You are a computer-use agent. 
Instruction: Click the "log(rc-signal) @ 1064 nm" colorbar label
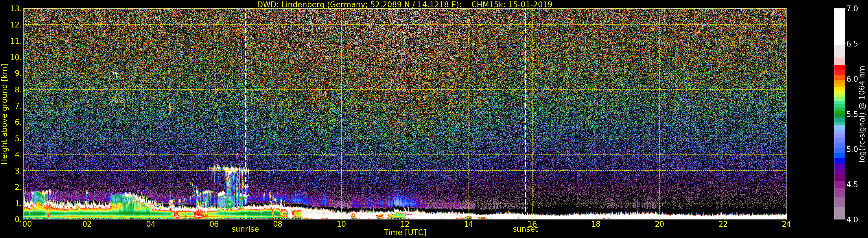(x=863, y=114)
